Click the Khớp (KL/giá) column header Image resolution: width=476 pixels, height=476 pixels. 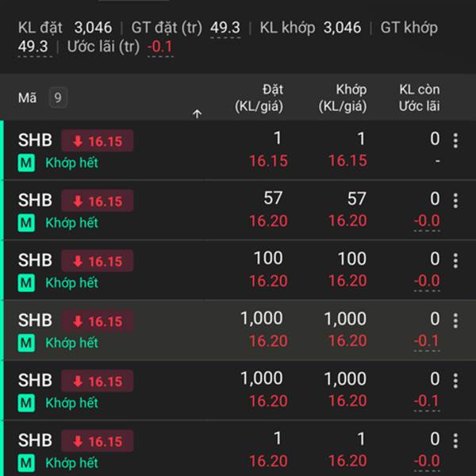pos(343,98)
